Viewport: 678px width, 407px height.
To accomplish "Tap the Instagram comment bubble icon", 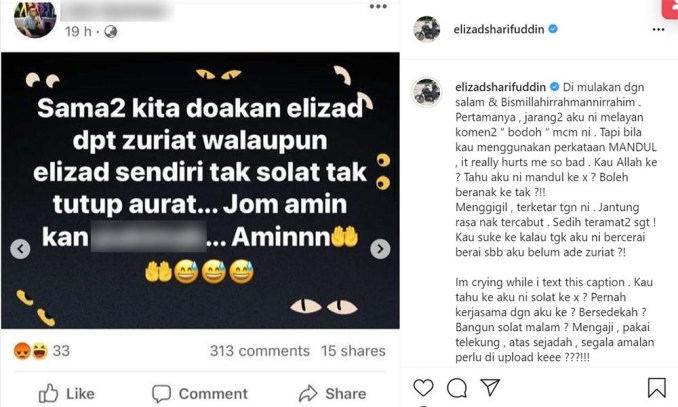I will point(457,388).
